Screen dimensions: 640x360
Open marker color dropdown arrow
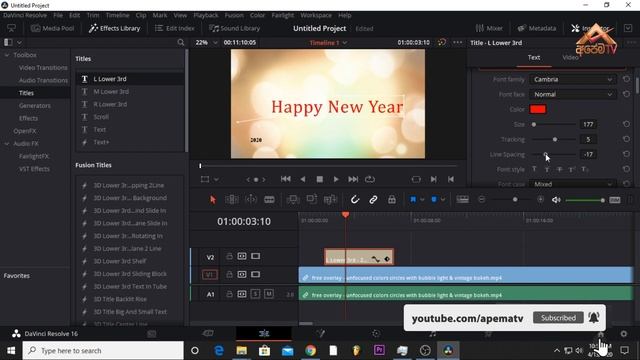pyautogui.click(x=443, y=200)
